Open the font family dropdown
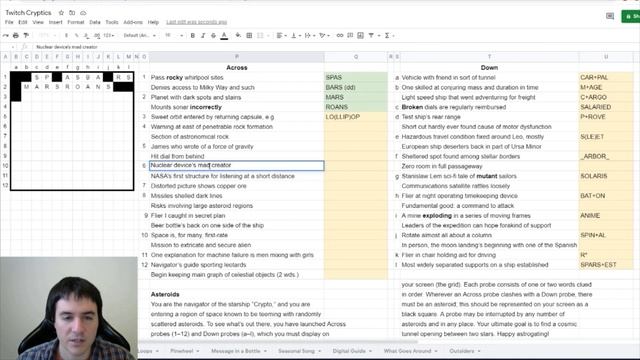Image resolution: width=640 pixels, height=360 pixels. pos(140,36)
